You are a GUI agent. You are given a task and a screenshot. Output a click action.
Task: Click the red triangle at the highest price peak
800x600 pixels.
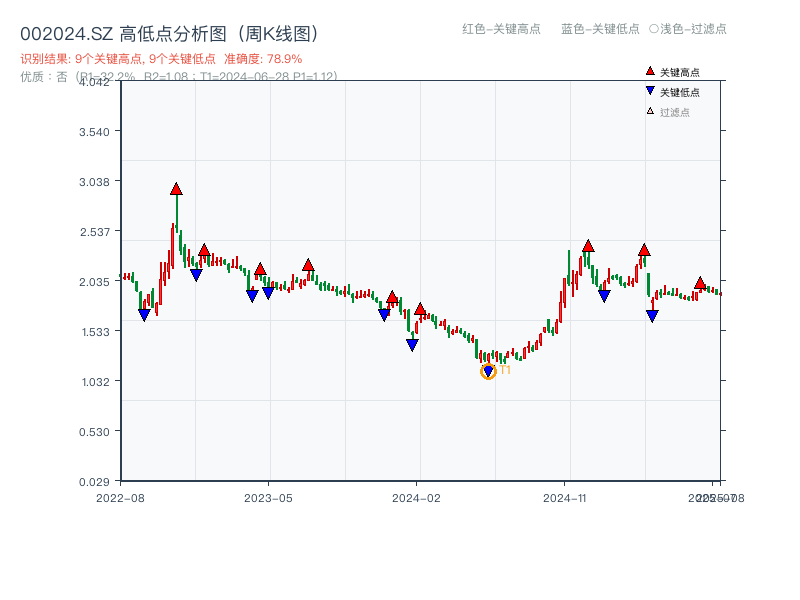176,189
